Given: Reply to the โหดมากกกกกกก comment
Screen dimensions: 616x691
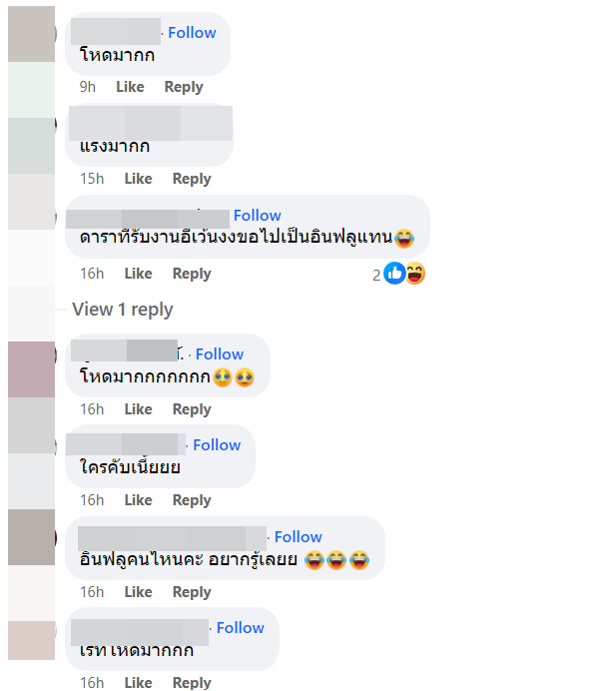Looking at the screenshot, I should tap(192, 409).
